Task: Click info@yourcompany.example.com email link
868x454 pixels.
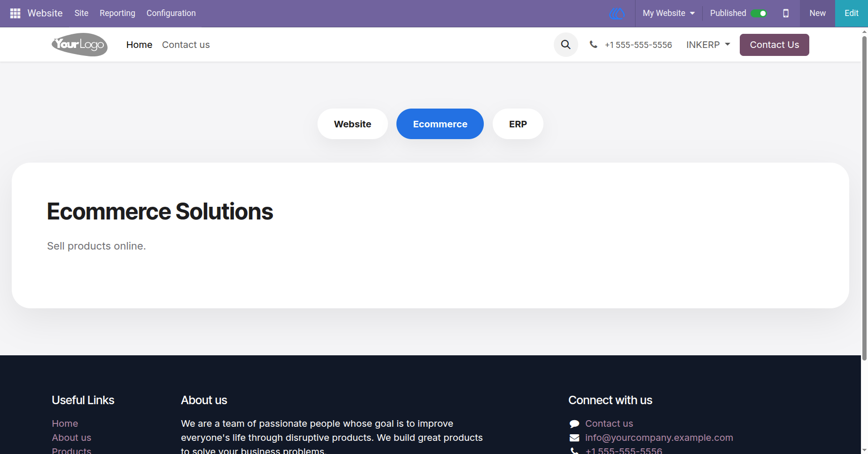Action: (659, 438)
